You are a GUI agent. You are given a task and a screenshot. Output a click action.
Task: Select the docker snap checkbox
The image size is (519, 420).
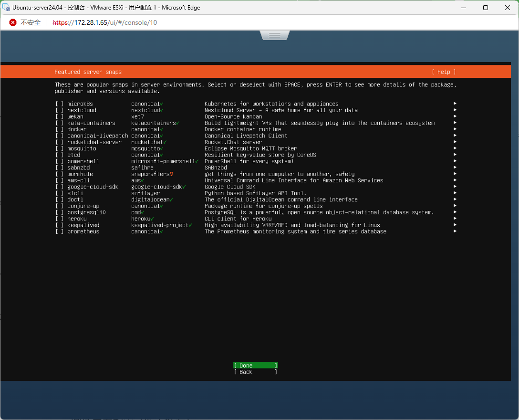click(x=59, y=129)
